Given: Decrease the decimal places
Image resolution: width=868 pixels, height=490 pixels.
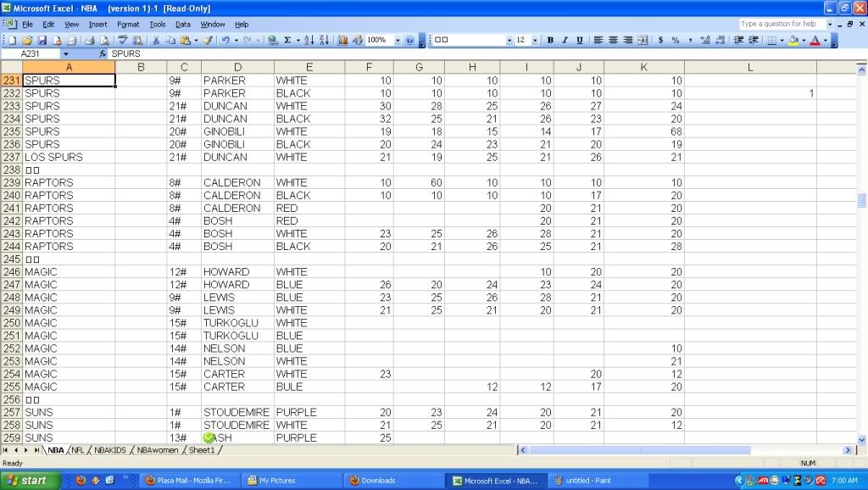Looking at the screenshot, I should pos(721,40).
